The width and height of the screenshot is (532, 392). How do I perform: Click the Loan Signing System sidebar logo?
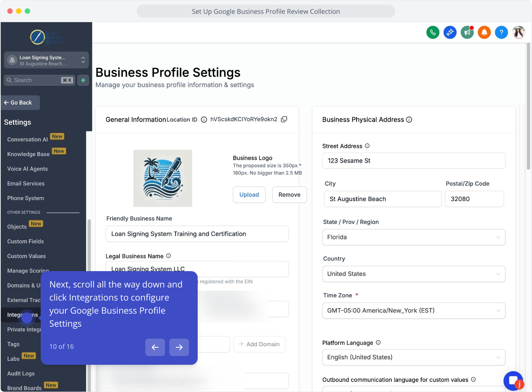tap(47, 37)
